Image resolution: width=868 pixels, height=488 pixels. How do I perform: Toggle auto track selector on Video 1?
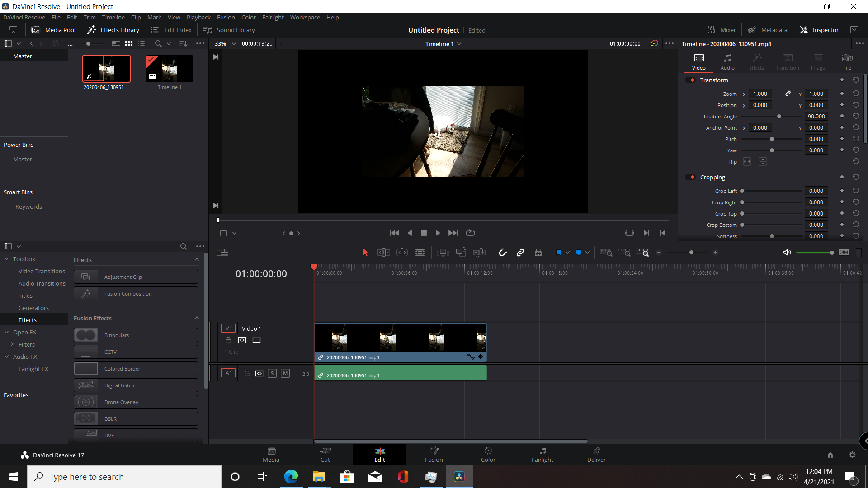click(242, 340)
